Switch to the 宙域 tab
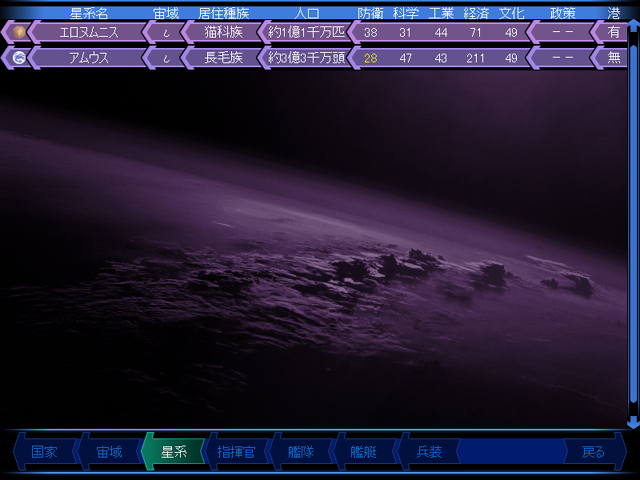 point(109,452)
